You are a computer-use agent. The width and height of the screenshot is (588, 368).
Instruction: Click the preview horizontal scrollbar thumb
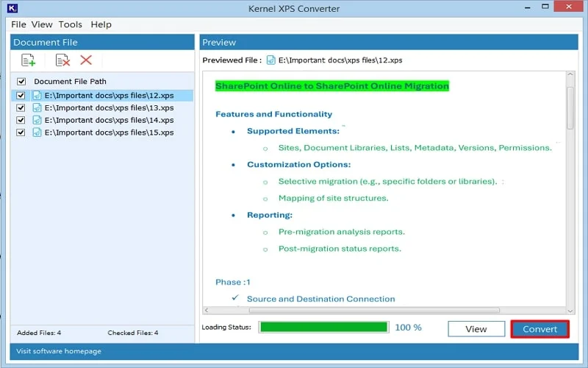(374, 311)
